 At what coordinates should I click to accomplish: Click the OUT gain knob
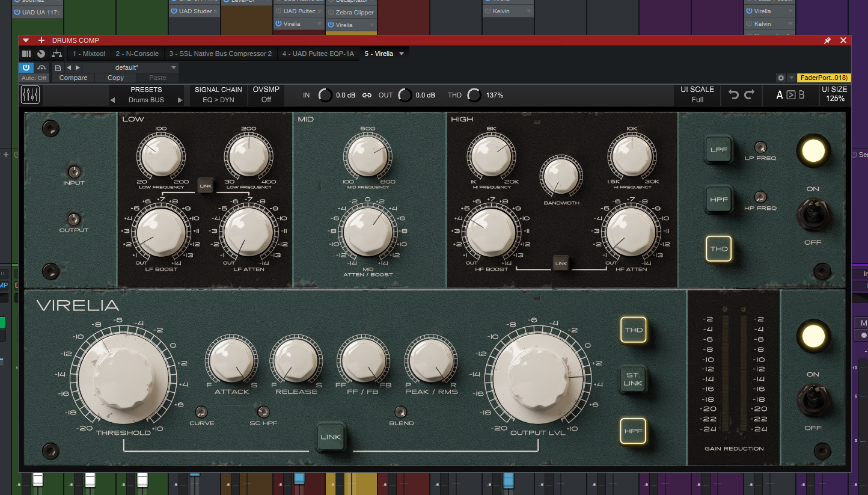pos(405,95)
